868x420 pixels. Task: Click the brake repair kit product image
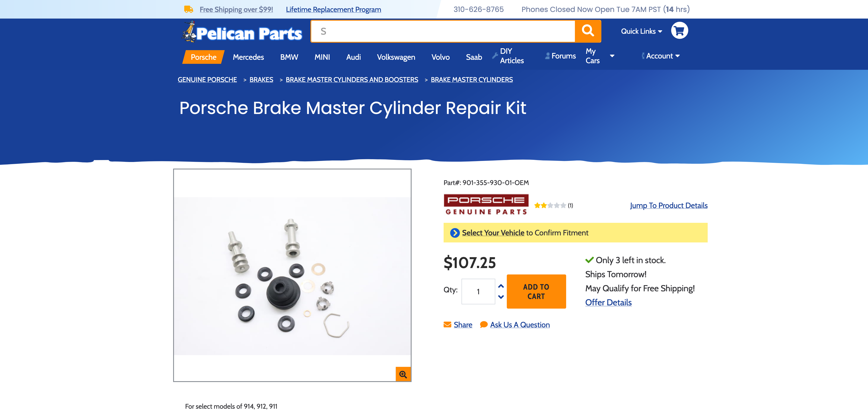tap(292, 276)
